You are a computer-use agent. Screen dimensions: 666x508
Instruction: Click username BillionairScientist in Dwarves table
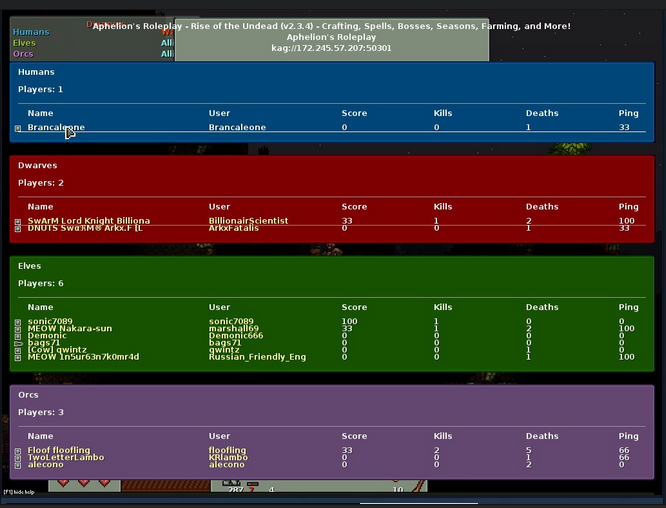pos(248,220)
